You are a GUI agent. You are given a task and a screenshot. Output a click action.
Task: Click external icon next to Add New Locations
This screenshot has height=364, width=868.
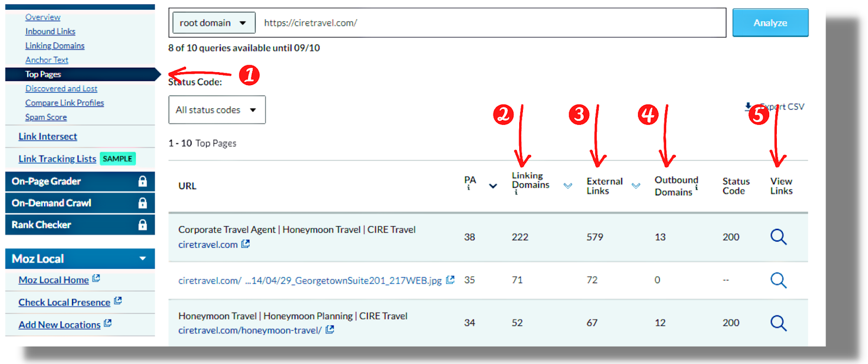pos(107,323)
